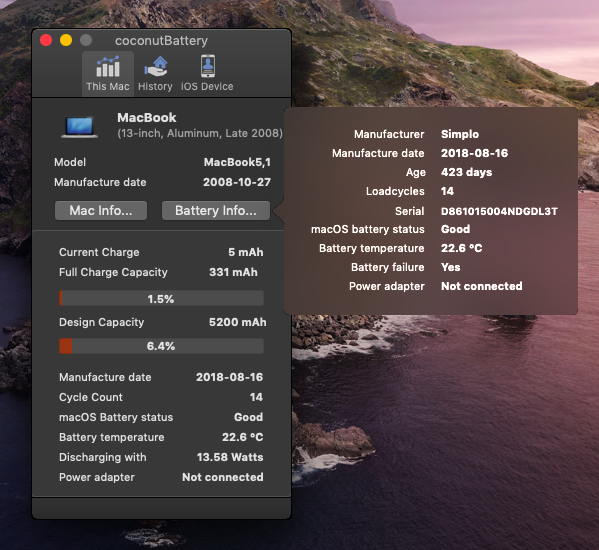The width and height of the screenshot is (599, 550).
Task: Minimize window using the yellow button
Action: [x=66, y=40]
